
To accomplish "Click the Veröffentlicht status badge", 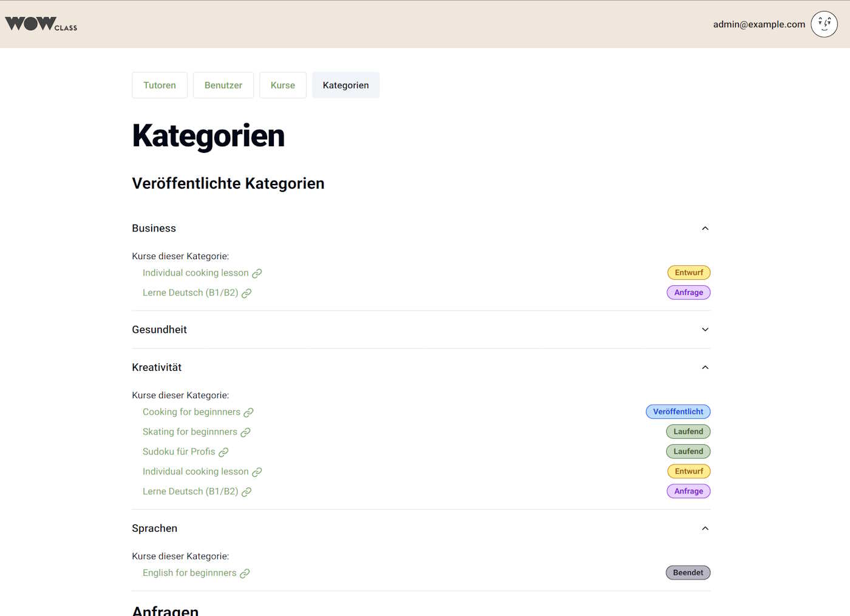I will [678, 411].
